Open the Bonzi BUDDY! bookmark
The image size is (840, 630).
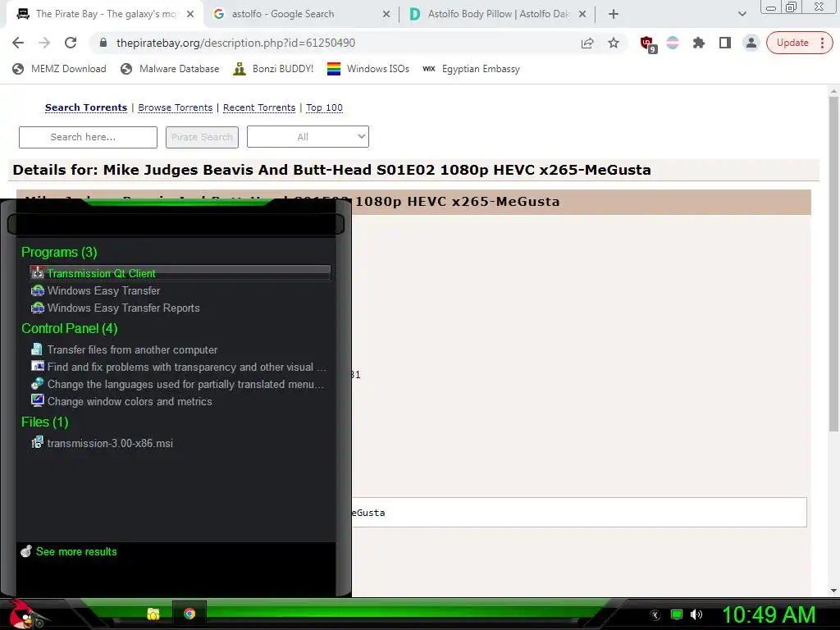point(273,69)
